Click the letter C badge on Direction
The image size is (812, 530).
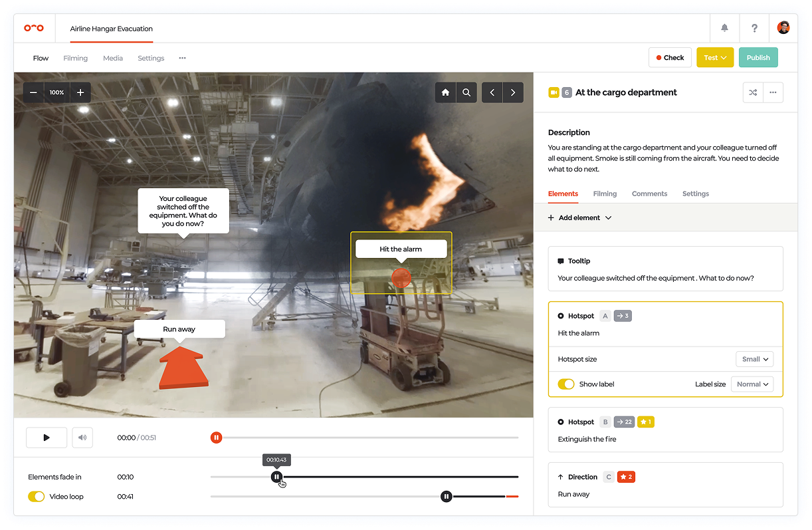point(609,477)
